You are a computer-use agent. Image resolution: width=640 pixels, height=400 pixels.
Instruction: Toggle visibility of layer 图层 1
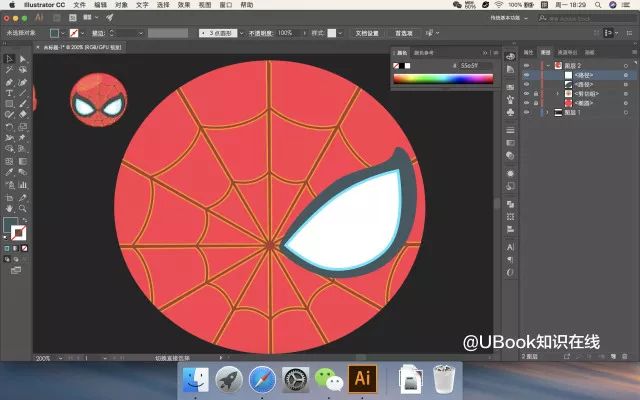(x=527, y=112)
